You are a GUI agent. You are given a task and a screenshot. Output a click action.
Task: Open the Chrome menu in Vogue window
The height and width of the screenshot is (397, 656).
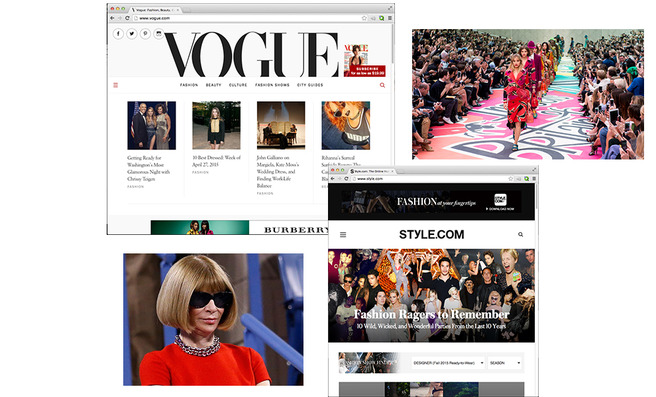(390, 18)
